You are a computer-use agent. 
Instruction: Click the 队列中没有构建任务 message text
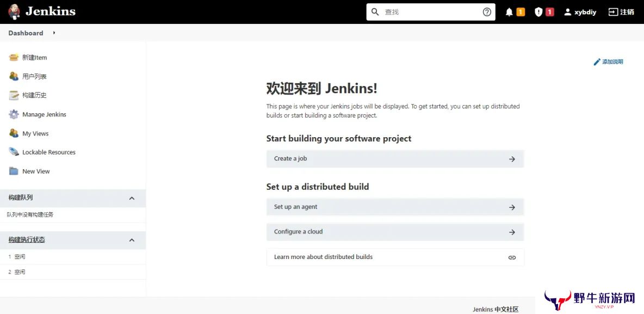30,214
